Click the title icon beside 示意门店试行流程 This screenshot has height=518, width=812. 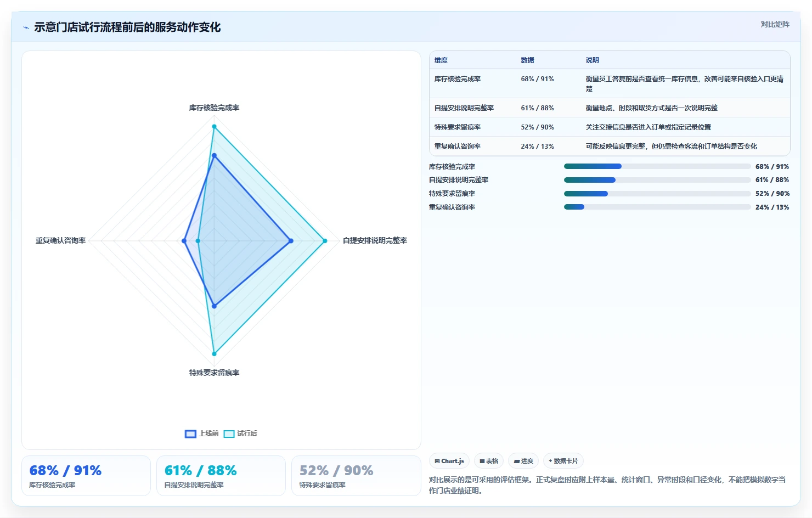pos(26,27)
